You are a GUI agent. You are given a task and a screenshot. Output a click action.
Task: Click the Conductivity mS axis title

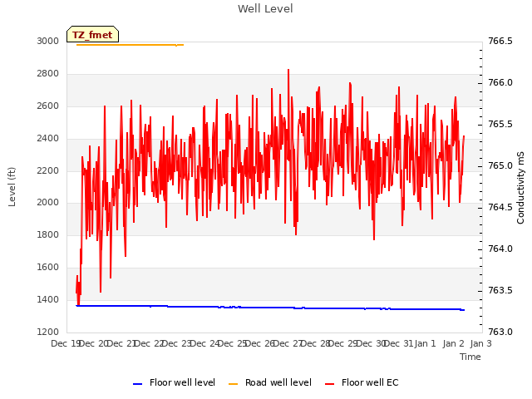pos(520,188)
